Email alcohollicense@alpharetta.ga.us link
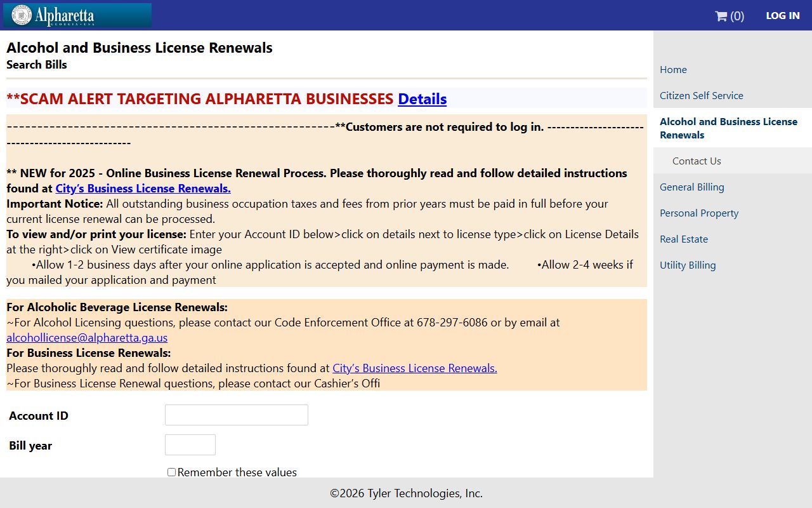This screenshot has height=508, width=812. pos(87,338)
